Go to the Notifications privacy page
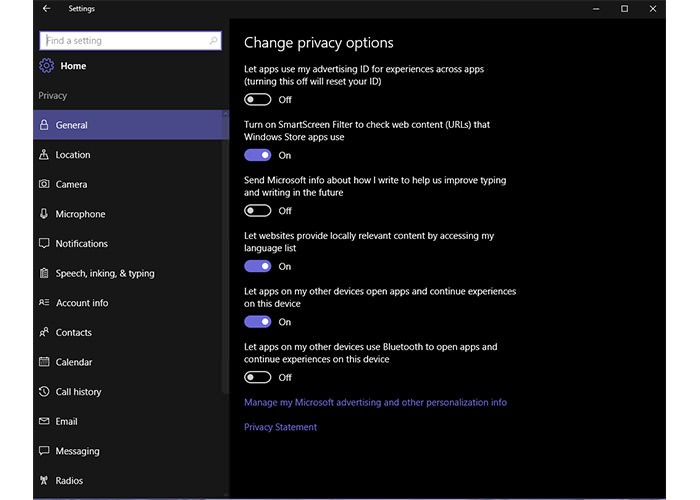Screen dimensions: 700x500 pyautogui.click(x=81, y=244)
